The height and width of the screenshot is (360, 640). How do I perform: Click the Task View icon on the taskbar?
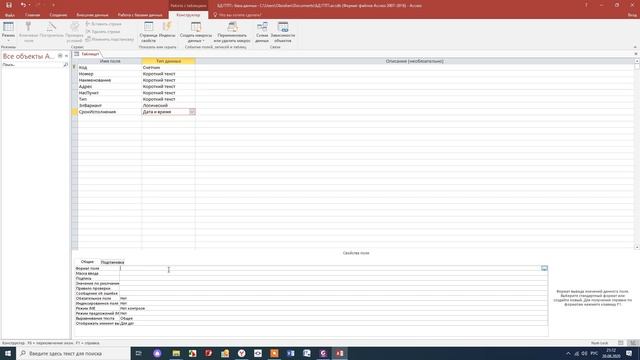click(138, 353)
